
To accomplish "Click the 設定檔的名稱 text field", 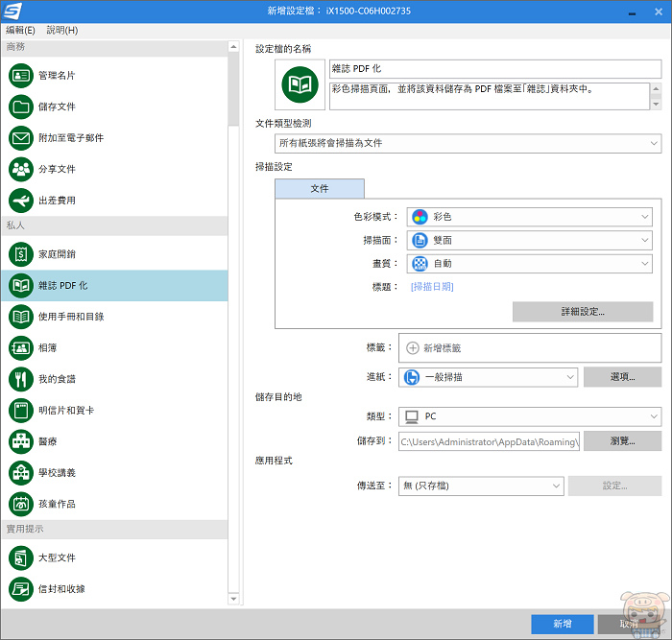I will coord(494,69).
